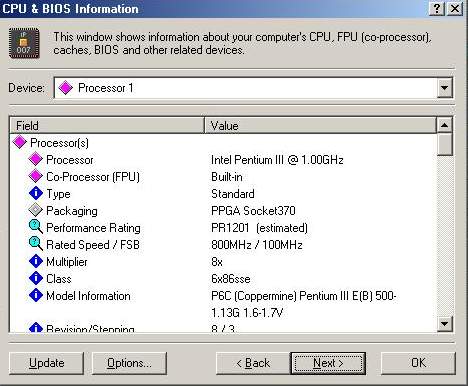Viewport: 468px width, 386px height.
Task: Click the vertical scrollbar thumb in the list
Action: point(444,144)
